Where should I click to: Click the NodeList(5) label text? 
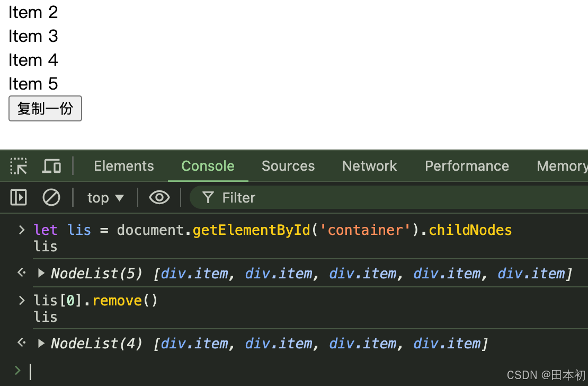point(97,274)
